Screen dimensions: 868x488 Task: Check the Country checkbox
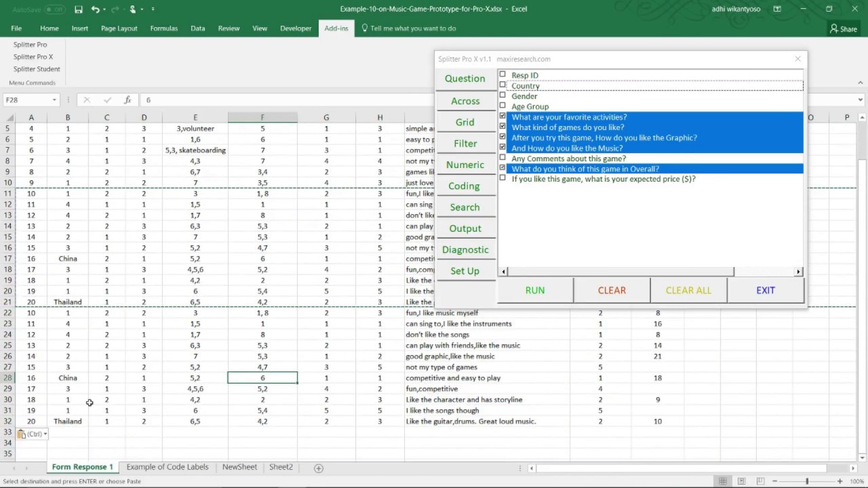[502, 85]
